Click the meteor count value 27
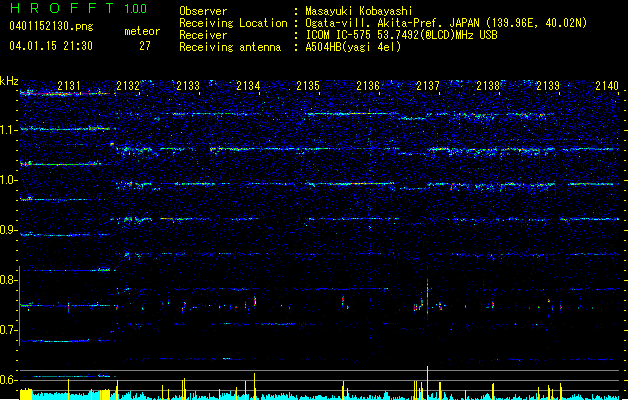This screenshot has width=629, height=400. 145,46
